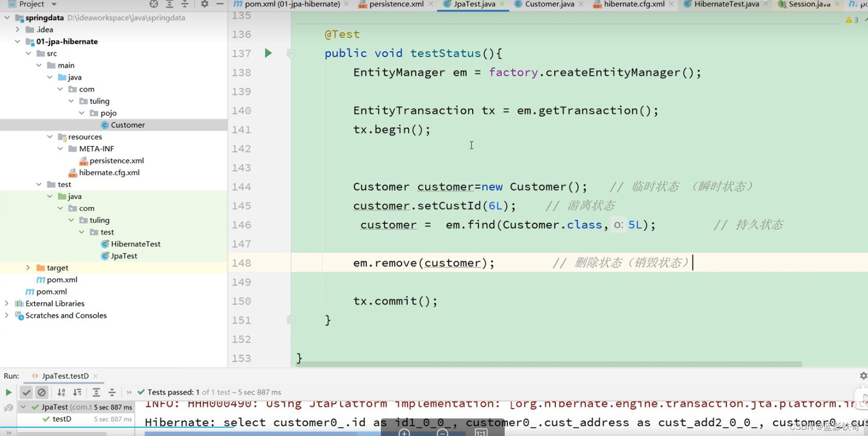Collapse the 01-jpa-hibernate module
Viewport: 868px width, 436px height.
tap(18, 41)
